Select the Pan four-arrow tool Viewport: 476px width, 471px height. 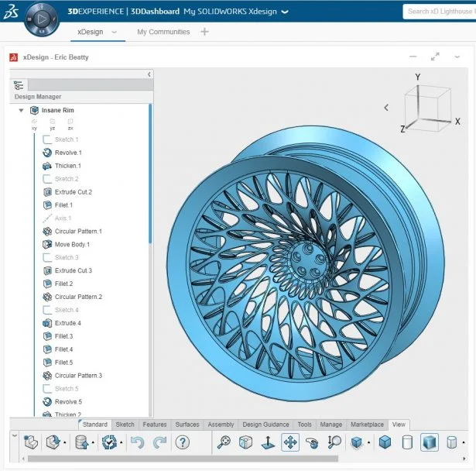(x=290, y=442)
